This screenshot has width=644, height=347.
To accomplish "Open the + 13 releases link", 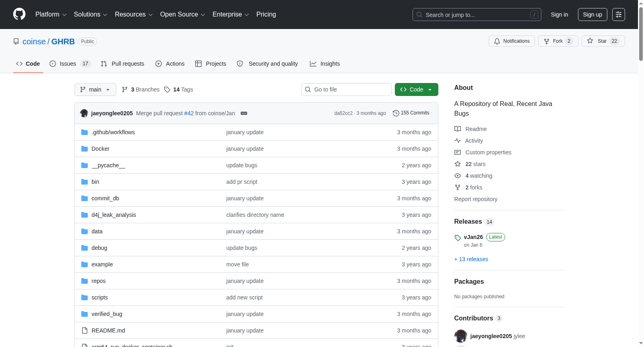I will 471,259.
